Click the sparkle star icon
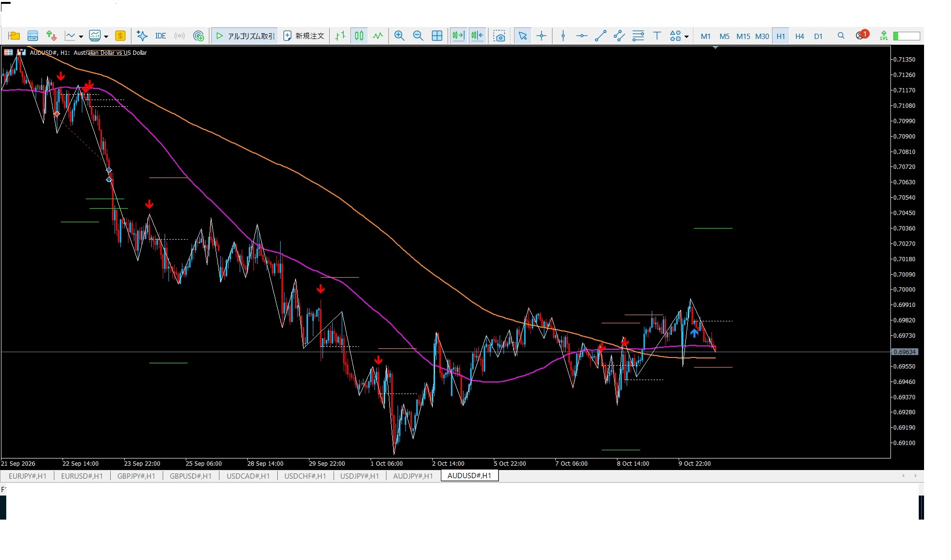Viewport: 951px width, 560px height. coord(142,36)
